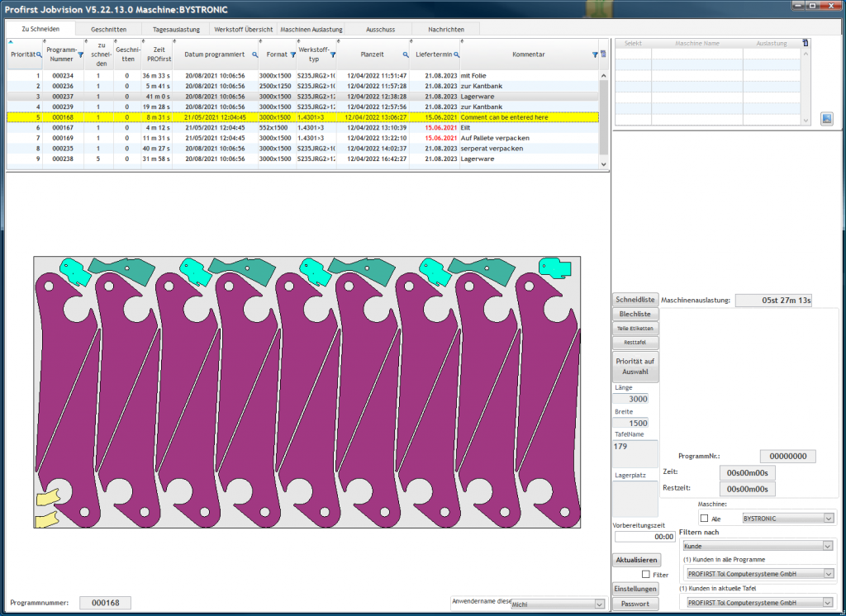
Task: Toggle the Filter checkbox
Action: (645, 575)
